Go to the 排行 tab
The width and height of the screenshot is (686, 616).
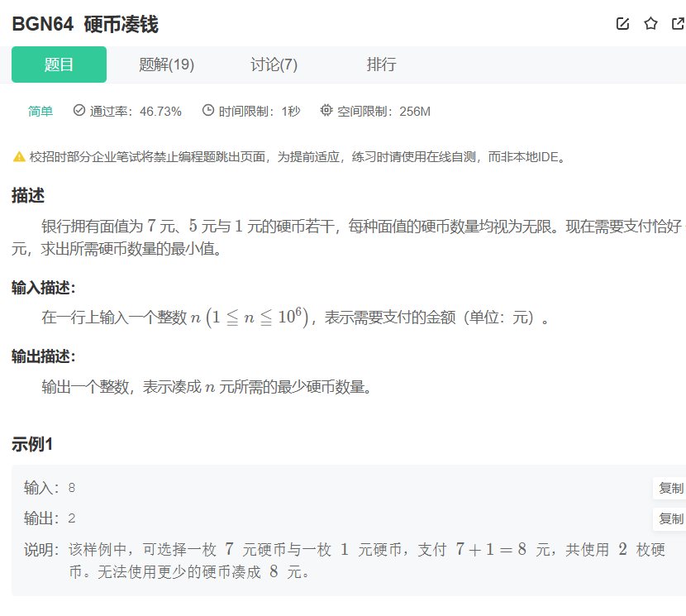(382, 64)
